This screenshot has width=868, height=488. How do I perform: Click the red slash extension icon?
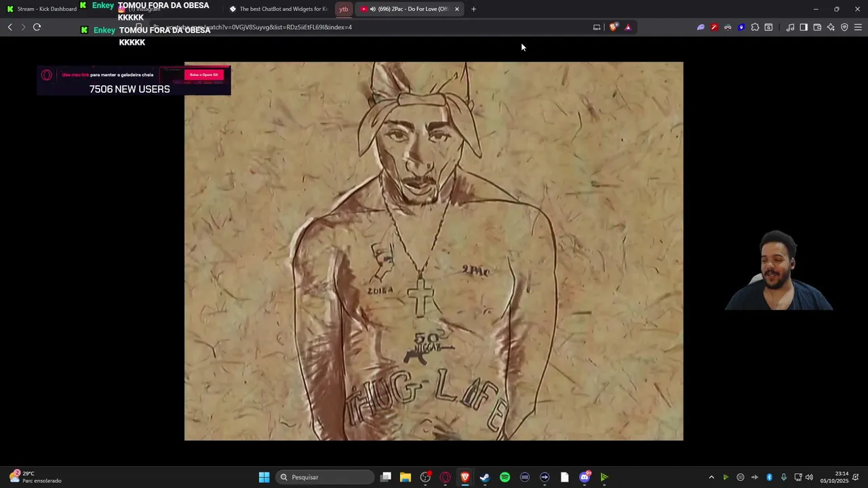click(x=714, y=27)
